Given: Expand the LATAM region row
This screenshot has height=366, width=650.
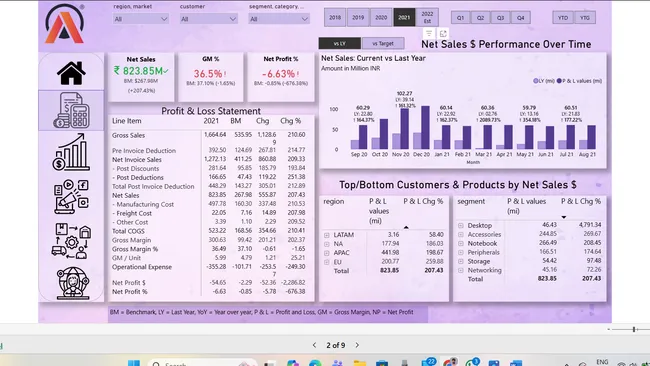Looking at the screenshot, I should pos(327,235).
